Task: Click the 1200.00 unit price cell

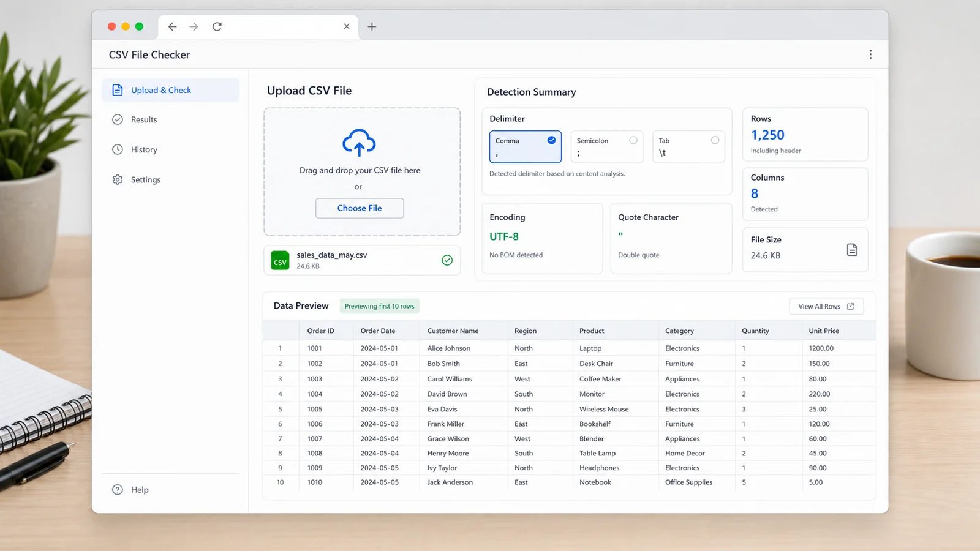Action: point(821,348)
